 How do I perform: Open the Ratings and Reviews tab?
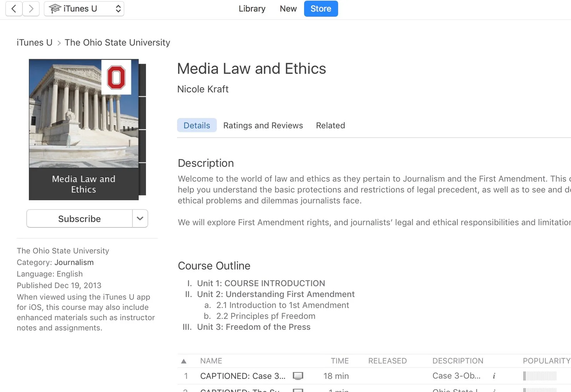[263, 125]
